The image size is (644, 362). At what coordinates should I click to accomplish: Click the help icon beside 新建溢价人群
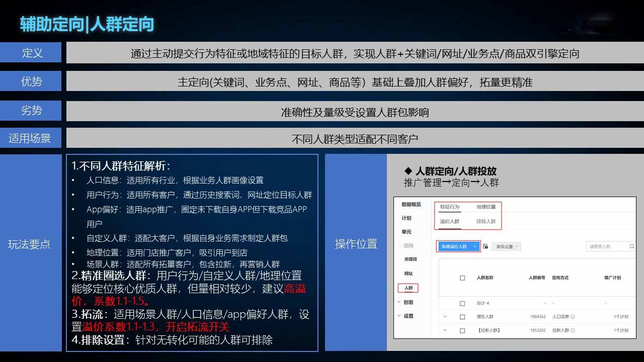[486, 247]
